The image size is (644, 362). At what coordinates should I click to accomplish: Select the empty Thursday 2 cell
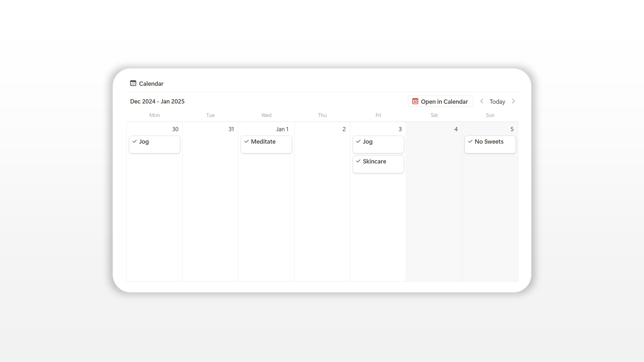point(322,201)
